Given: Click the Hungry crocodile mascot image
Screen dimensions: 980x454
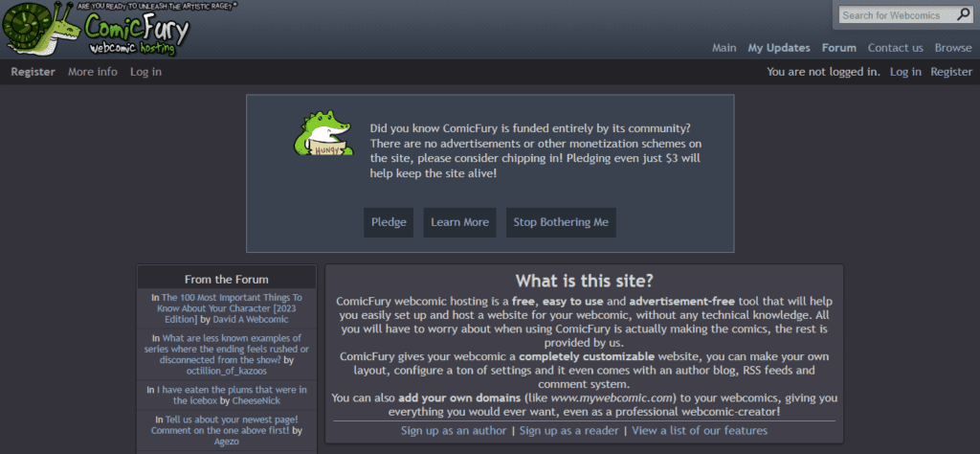Looking at the screenshot, I should point(322,133).
